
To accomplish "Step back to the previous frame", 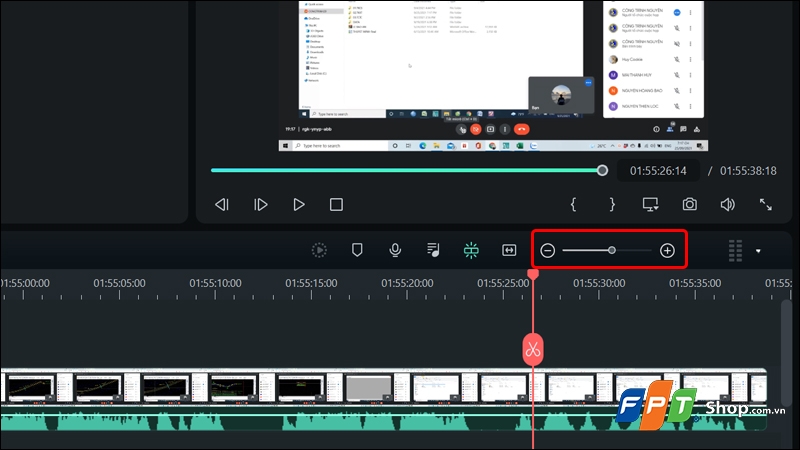I will pyautogui.click(x=222, y=205).
